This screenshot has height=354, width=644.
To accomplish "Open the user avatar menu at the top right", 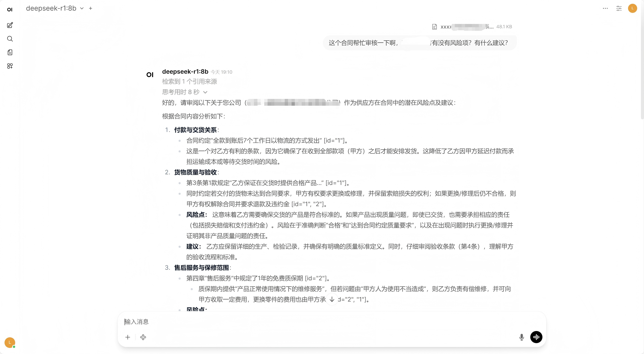I will pyautogui.click(x=632, y=8).
